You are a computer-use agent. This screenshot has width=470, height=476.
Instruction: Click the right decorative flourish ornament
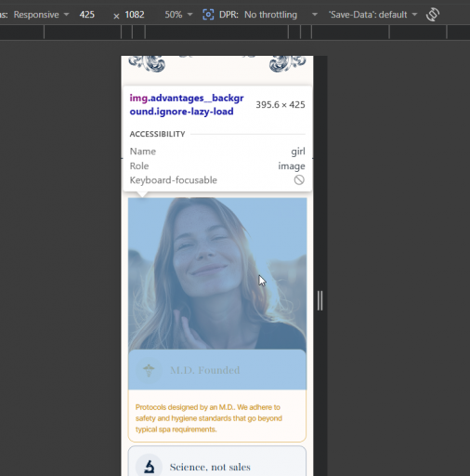287,63
